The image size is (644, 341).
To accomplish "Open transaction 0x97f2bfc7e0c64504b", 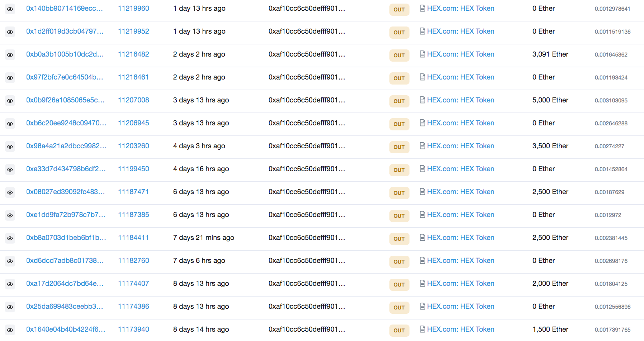I will coord(65,77).
